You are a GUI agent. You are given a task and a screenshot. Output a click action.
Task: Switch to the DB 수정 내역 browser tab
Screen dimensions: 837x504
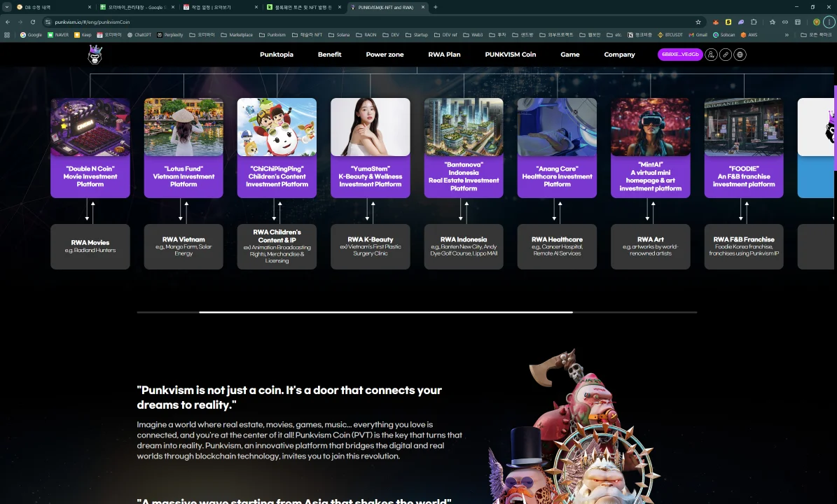[49, 7]
